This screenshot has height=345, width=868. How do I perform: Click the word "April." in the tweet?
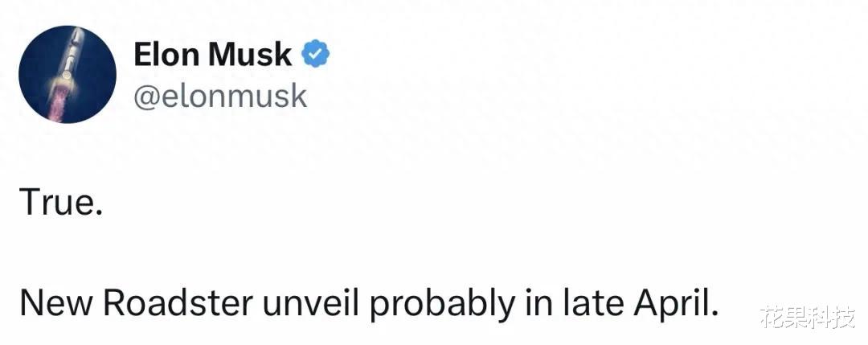671,304
